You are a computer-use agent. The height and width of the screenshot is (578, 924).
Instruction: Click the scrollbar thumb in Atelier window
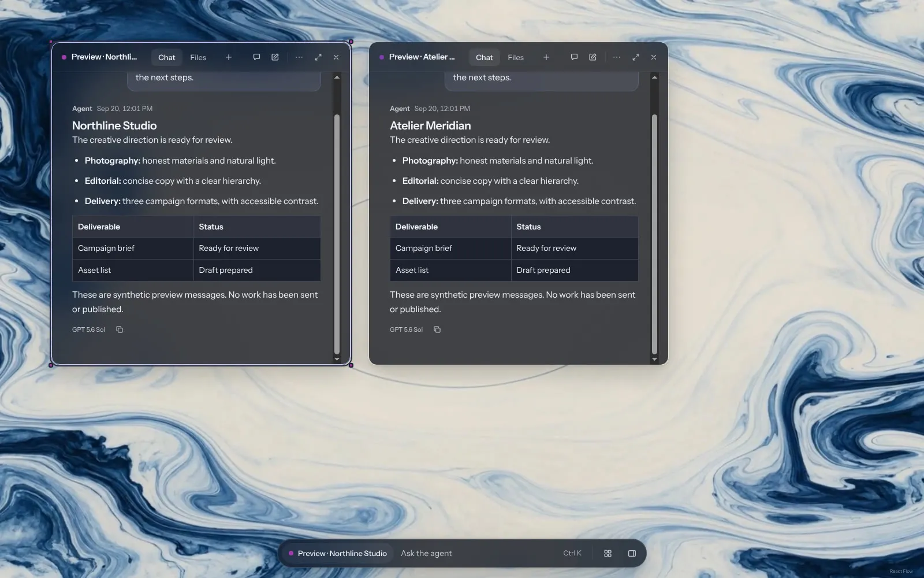click(x=654, y=234)
